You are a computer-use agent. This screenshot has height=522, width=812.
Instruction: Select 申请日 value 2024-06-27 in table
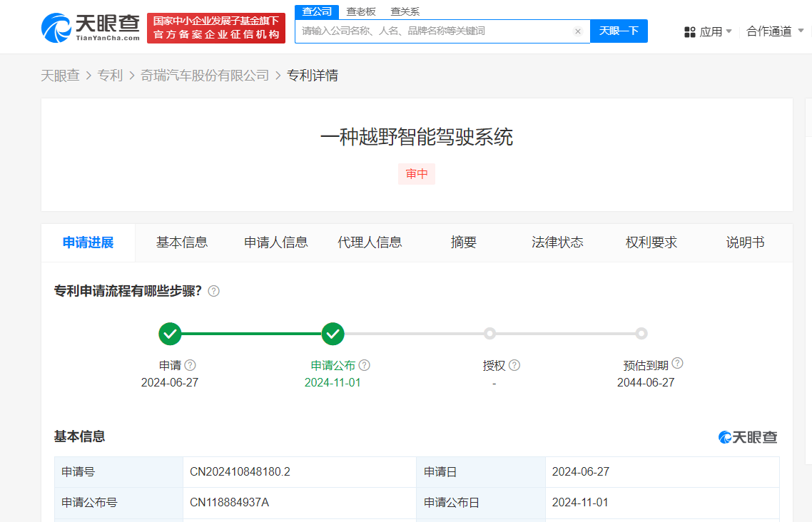pos(581,472)
